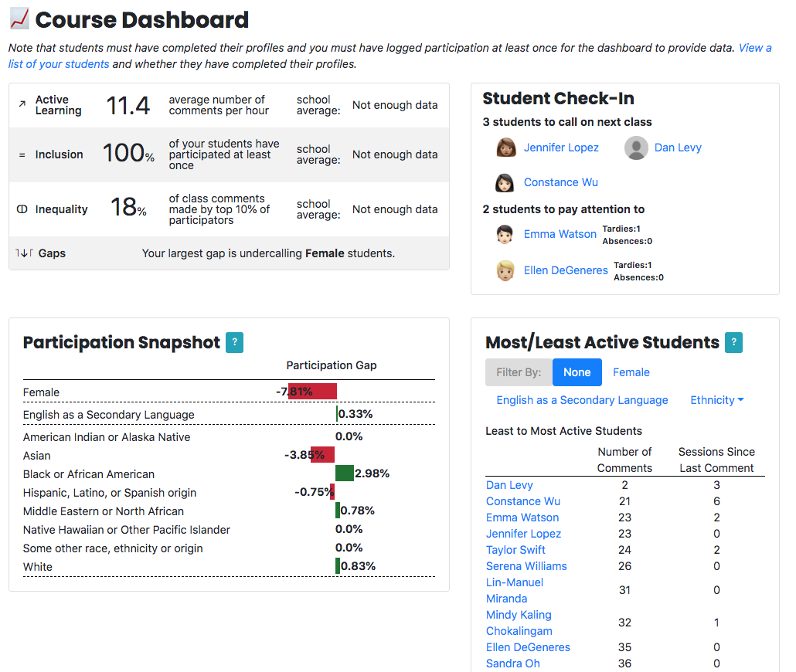This screenshot has height=672, width=796.
Task: Open Taylor Swift's student link
Action: [x=515, y=550]
